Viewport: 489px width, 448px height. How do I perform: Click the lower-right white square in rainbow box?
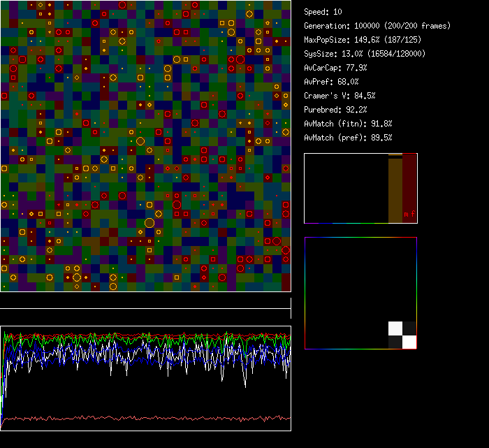tap(409, 342)
